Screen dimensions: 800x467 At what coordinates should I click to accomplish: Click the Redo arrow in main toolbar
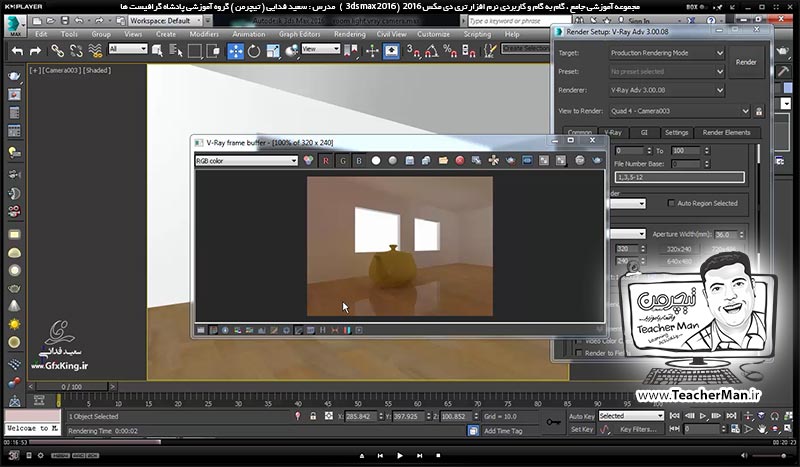click(35, 51)
